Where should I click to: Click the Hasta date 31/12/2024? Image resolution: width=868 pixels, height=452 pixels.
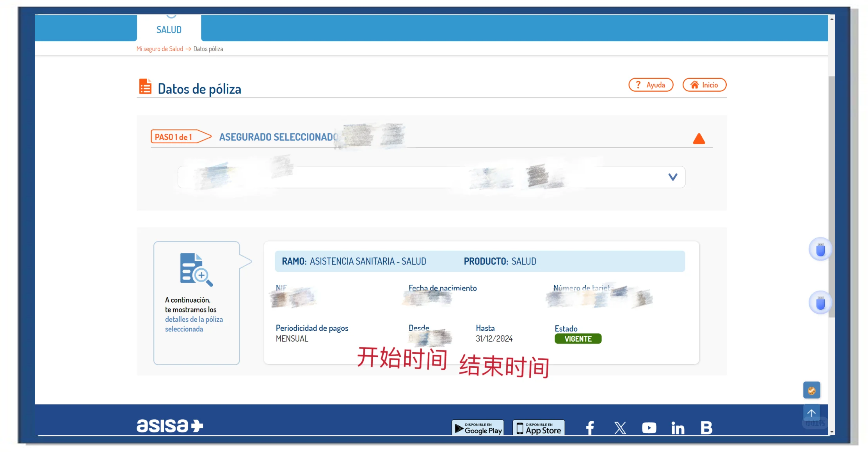click(494, 339)
